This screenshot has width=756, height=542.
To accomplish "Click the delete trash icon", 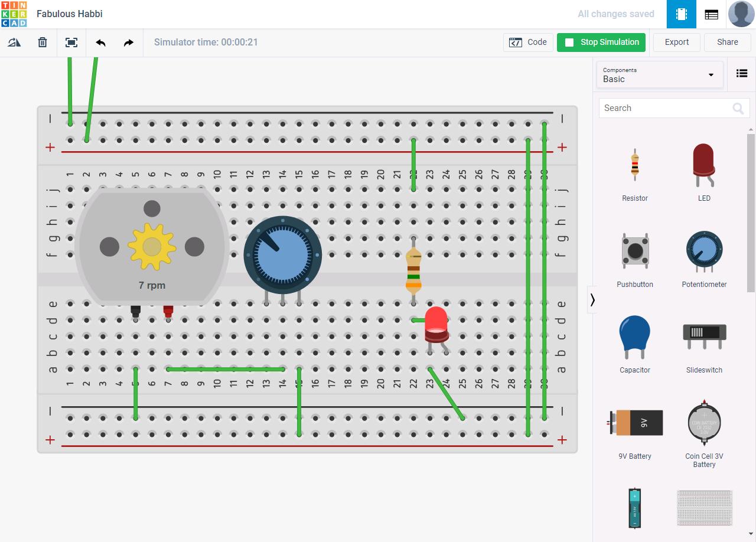I will 42,42.
